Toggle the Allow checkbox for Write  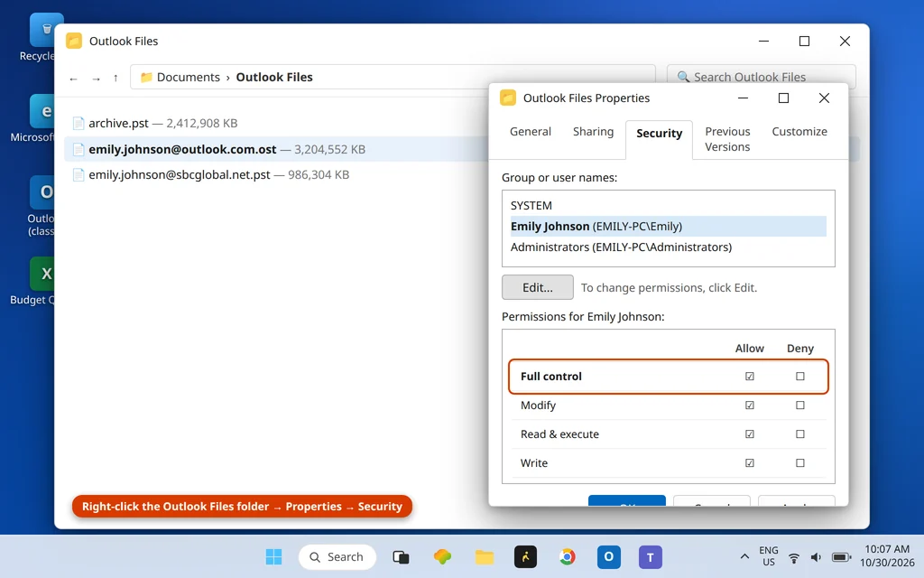[x=750, y=463]
